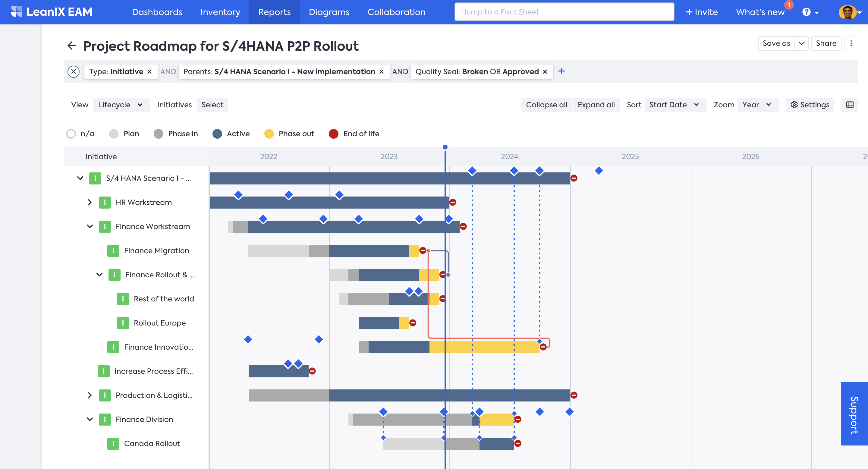868x469 pixels.
Task: Click Collapse all
Action: tap(546, 105)
